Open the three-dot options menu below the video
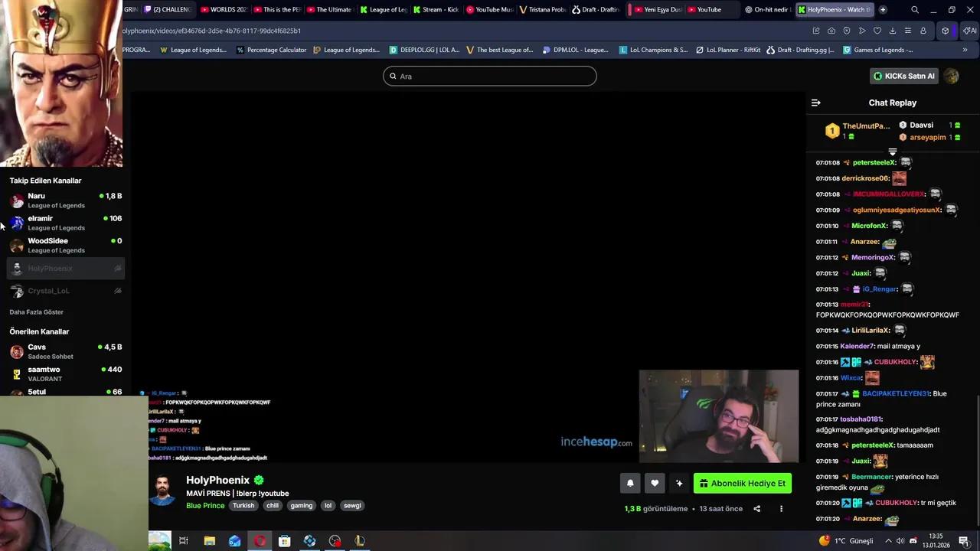The width and height of the screenshot is (980, 551). pos(781,508)
